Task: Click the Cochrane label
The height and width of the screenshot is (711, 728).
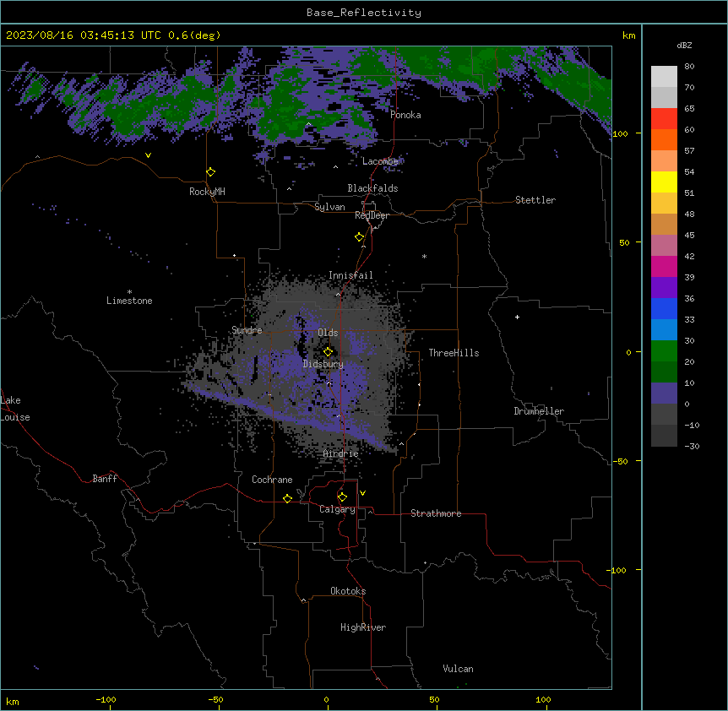Action: [272, 480]
